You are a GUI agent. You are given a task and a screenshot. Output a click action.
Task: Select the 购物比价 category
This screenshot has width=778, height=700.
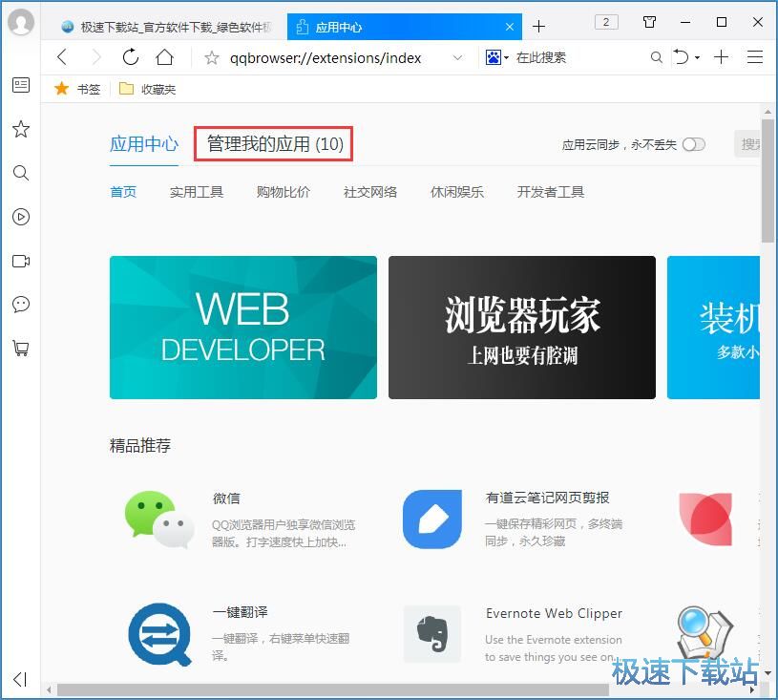[284, 192]
